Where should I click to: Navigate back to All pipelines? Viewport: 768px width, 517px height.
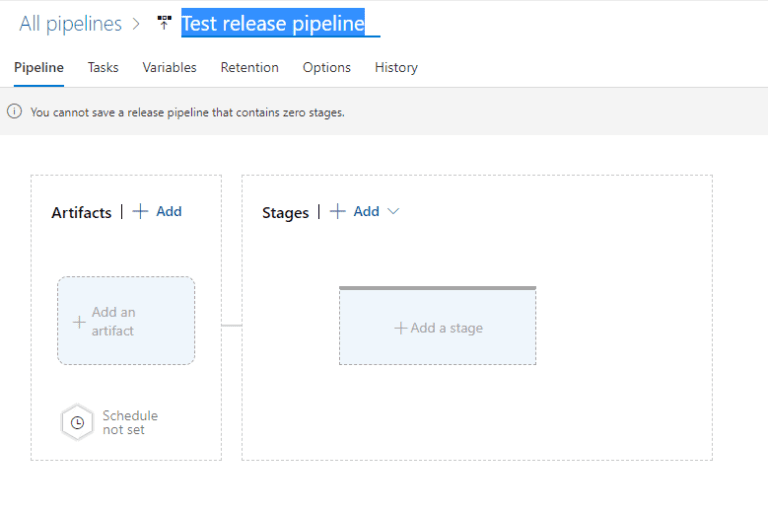[70, 24]
